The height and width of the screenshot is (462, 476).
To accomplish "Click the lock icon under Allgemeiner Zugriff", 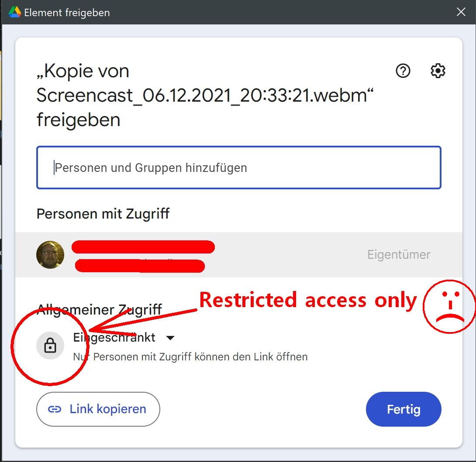I will click(50, 346).
